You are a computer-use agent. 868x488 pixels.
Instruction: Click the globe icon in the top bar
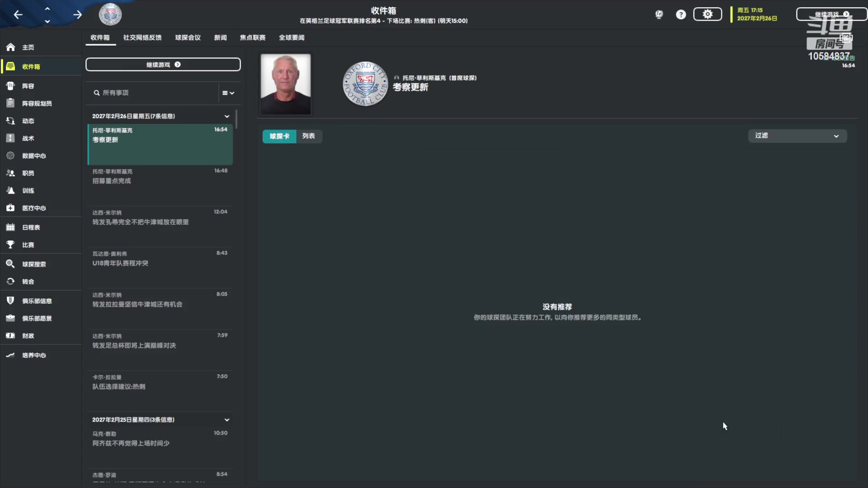tap(659, 14)
